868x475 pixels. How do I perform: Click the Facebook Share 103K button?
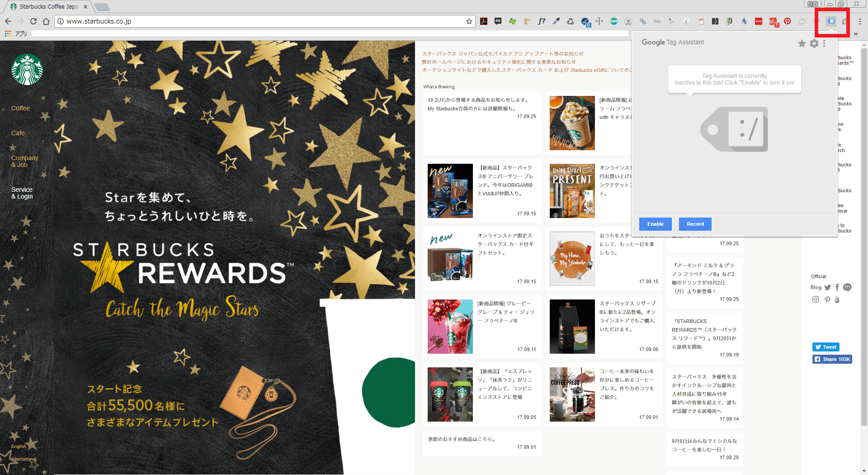coord(832,359)
